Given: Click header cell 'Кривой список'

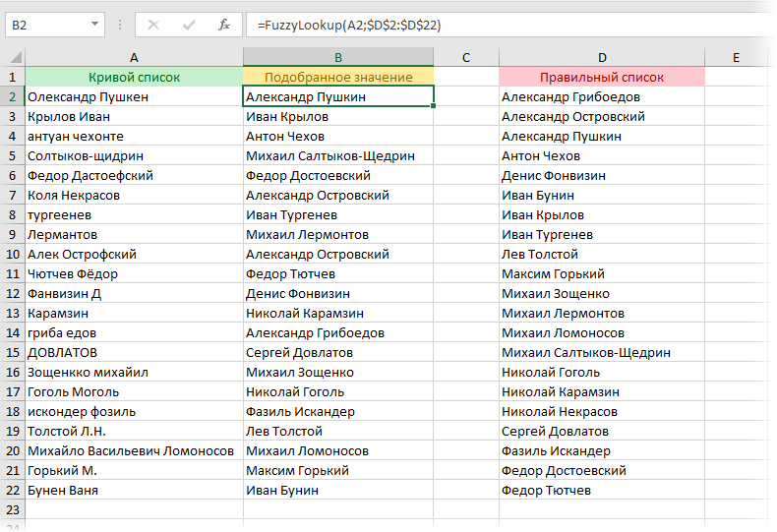Looking at the screenshot, I should (134, 78).
